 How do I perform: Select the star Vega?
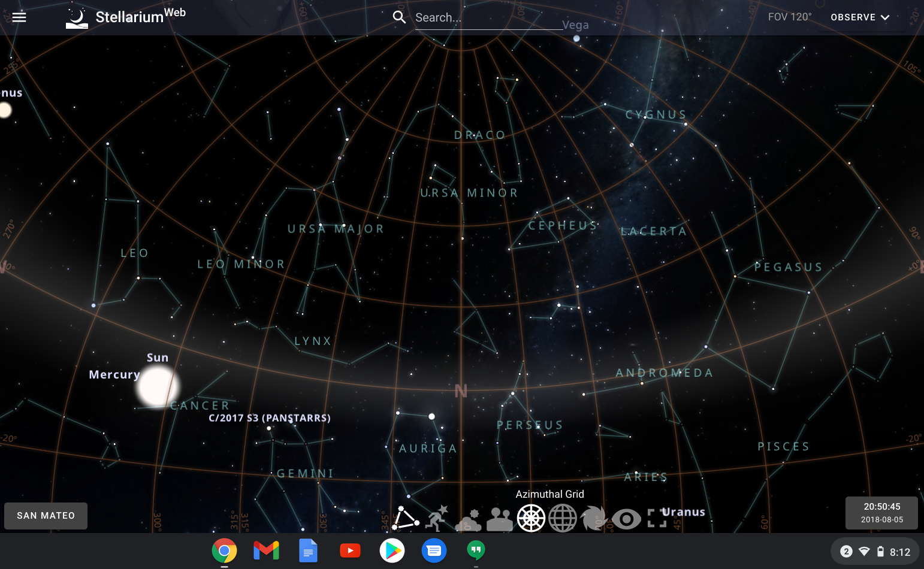(576, 38)
